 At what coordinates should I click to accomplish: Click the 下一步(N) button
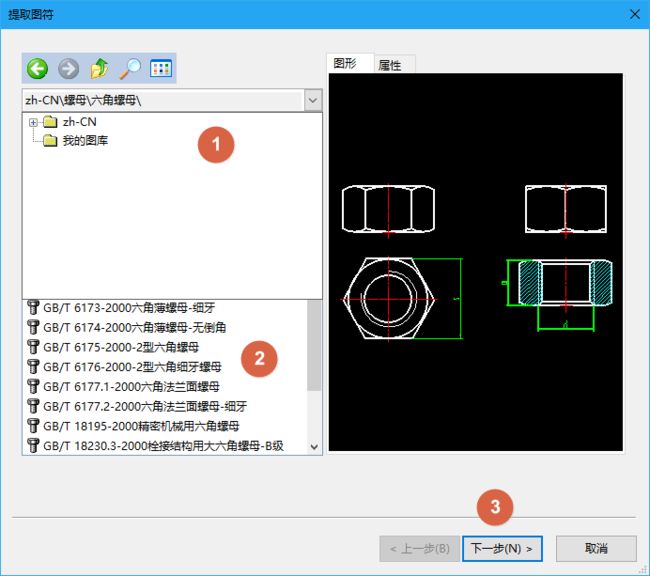tap(502, 549)
